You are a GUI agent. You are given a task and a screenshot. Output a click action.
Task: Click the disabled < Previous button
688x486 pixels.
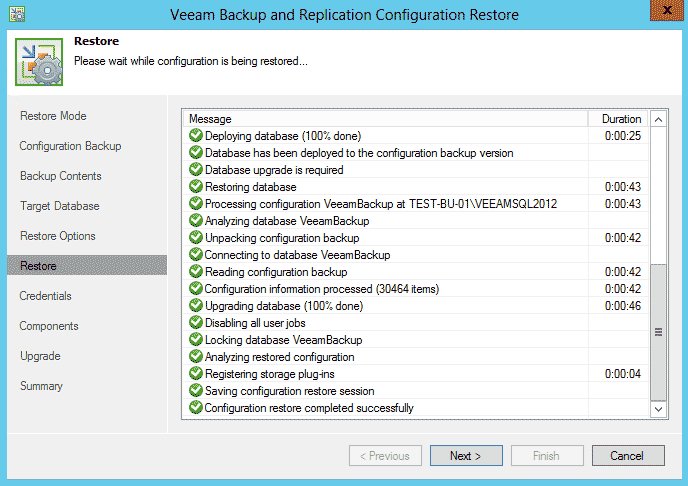(x=385, y=456)
